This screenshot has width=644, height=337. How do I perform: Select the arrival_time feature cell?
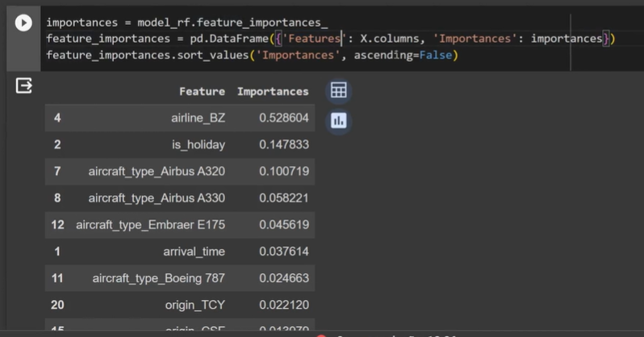click(194, 252)
